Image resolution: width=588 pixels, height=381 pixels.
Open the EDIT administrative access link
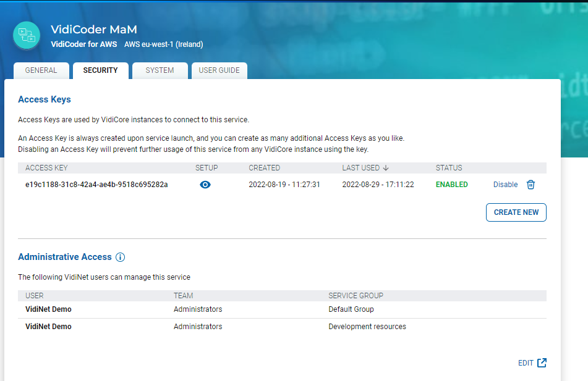pos(526,363)
